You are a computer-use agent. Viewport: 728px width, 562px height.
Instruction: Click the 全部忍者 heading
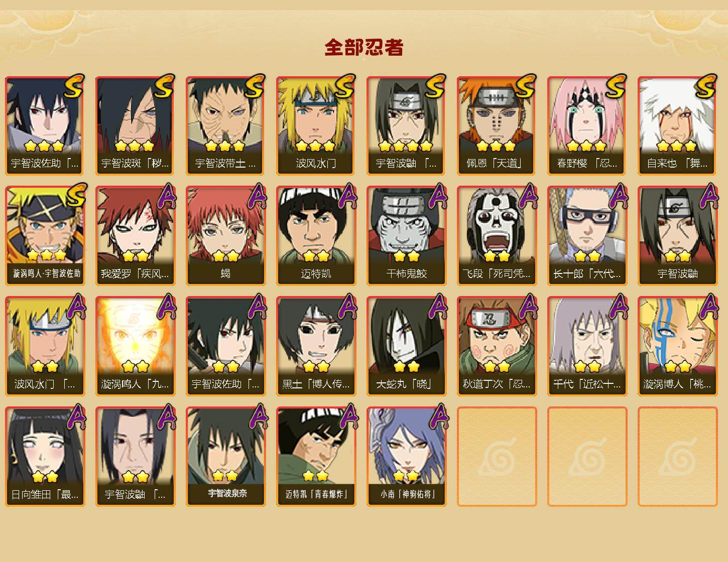[364, 48]
